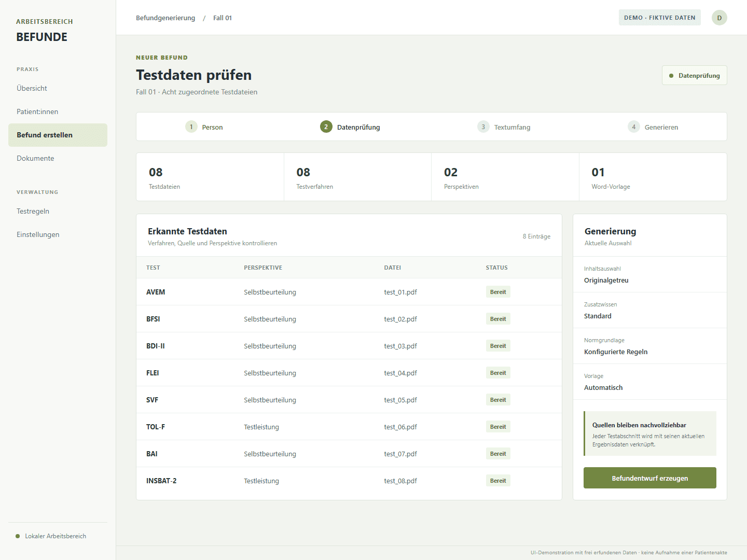Open the user avatar labeled D
Viewport: 747px width, 560px height.
click(719, 18)
